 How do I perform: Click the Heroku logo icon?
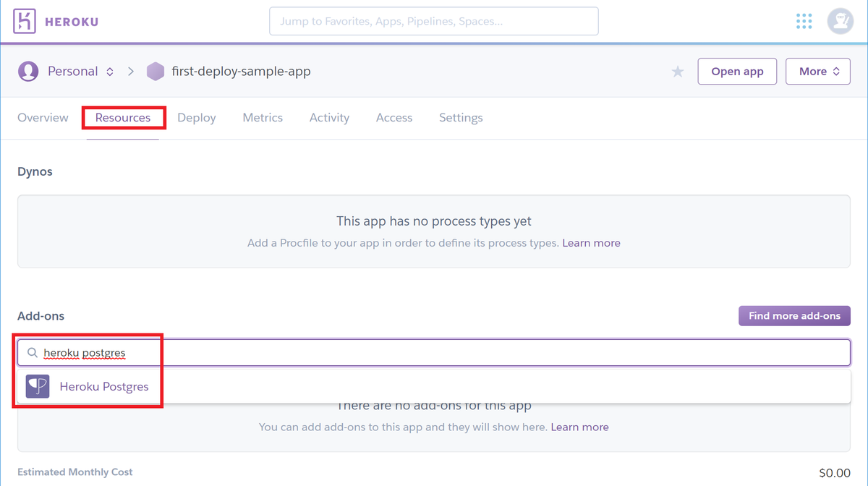[x=25, y=22]
